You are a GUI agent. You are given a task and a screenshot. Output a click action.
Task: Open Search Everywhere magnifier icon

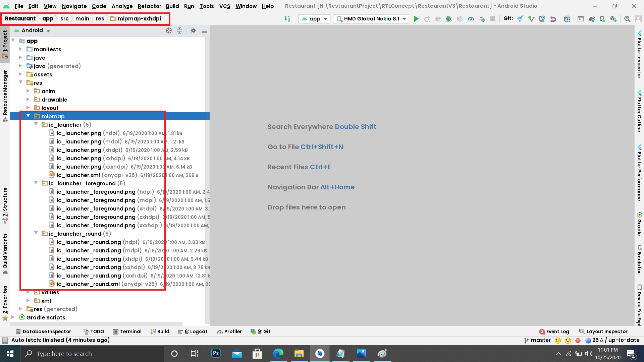tap(627, 19)
